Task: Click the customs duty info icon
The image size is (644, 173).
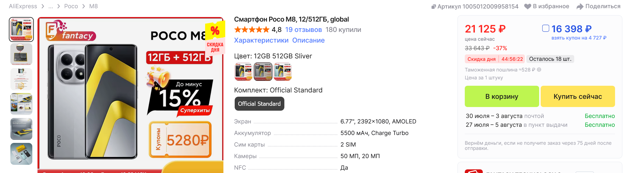Action: pos(539,70)
